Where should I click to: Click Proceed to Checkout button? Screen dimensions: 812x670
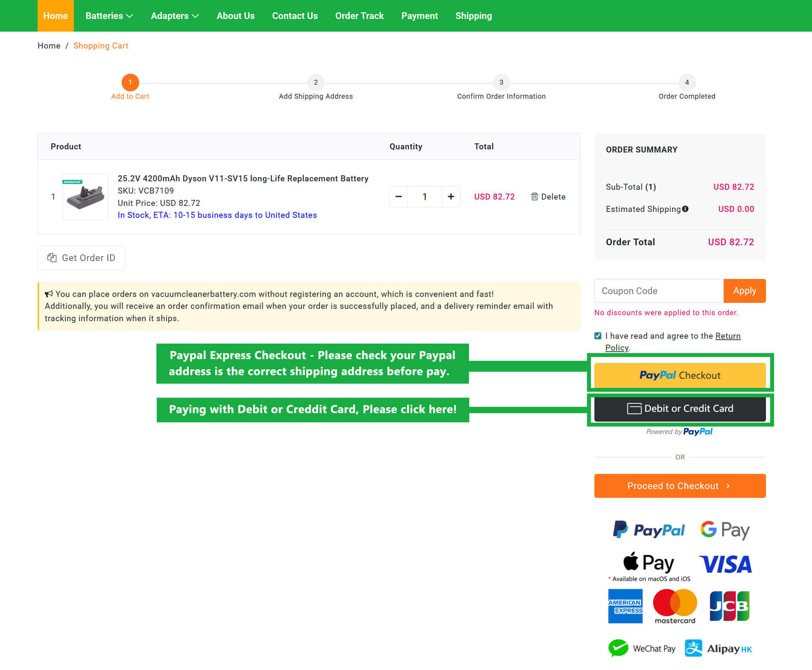coord(679,486)
